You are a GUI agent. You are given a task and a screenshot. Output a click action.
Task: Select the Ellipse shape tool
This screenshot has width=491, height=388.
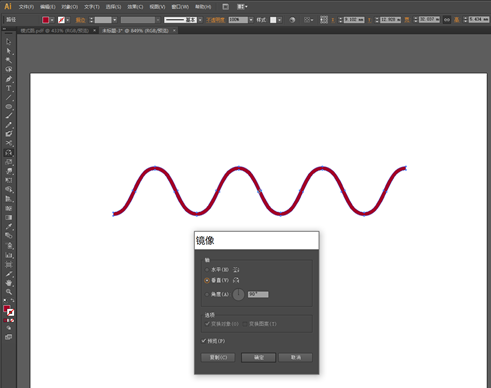pos(9,107)
